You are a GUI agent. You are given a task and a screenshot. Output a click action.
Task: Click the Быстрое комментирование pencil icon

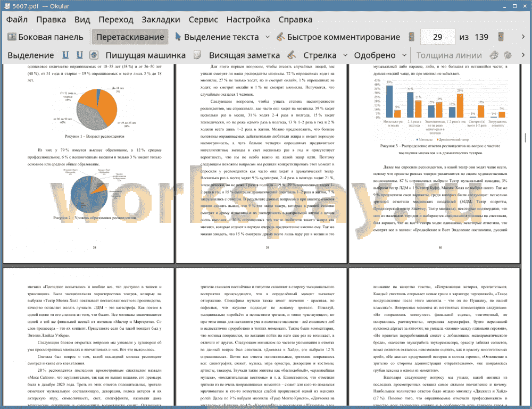click(280, 37)
